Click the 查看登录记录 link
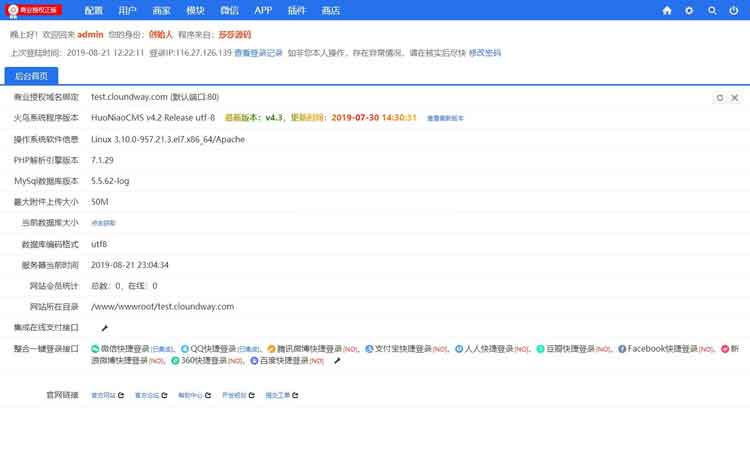Viewport: 750px width, 467px height. click(x=259, y=52)
